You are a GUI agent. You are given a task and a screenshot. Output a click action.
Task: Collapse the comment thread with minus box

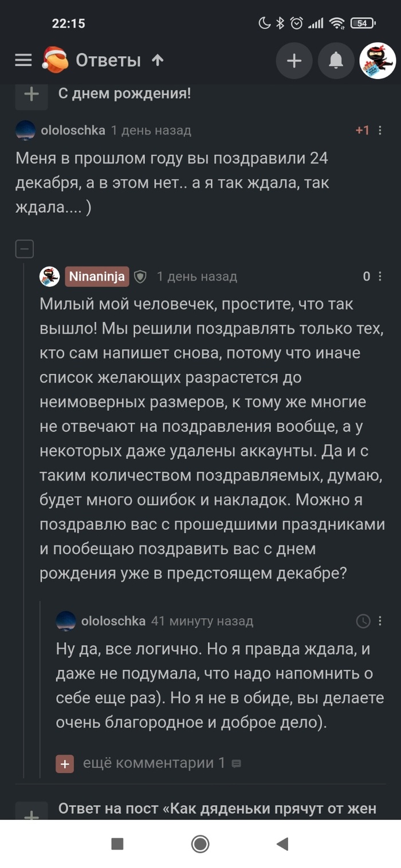(25, 249)
